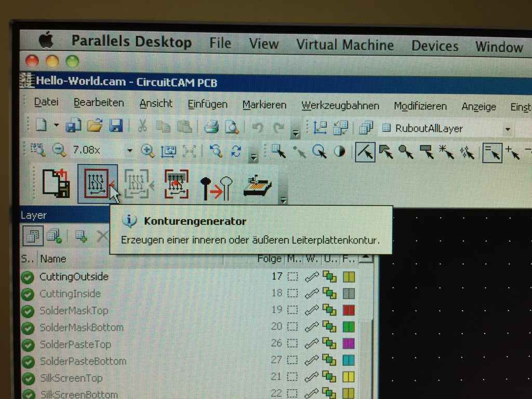Click the red-framed rubout insulate icon
Image resolution: width=532 pixels, height=399 pixels.
(x=177, y=184)
